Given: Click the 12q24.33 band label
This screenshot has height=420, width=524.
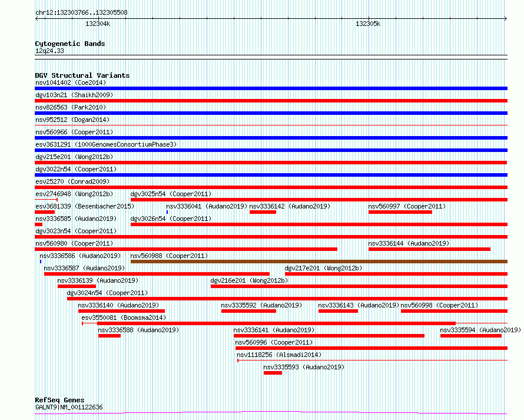Looking at the screenshot, I should click(49, 51).
